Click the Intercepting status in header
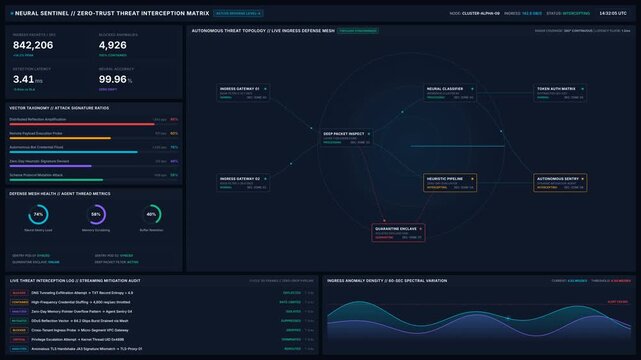This screenshot has width=641, height=360. click(576, 13)
